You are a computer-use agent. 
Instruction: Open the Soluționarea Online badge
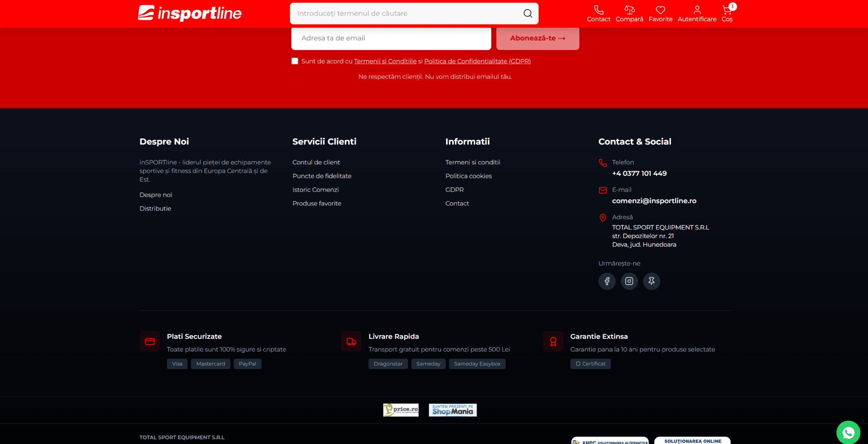pos(693,441)
